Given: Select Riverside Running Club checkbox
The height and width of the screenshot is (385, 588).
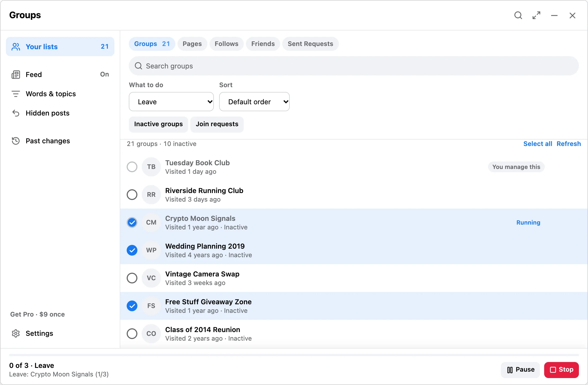Looking at the screenshot, I should [132, 195].
